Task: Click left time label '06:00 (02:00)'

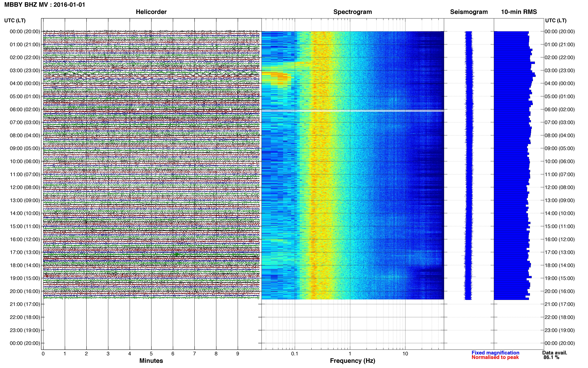Action: (25, 110)
